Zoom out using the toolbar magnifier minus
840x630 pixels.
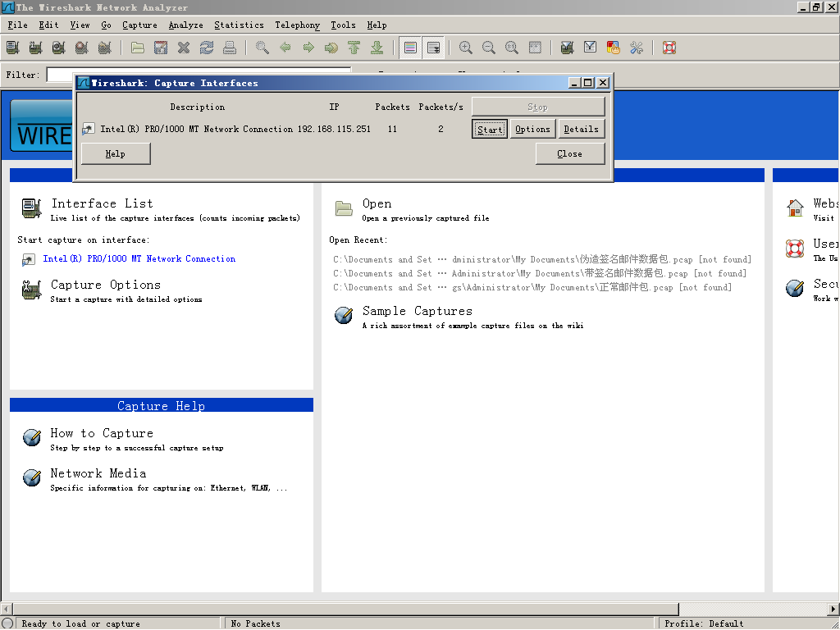click(x=489, y=48)
